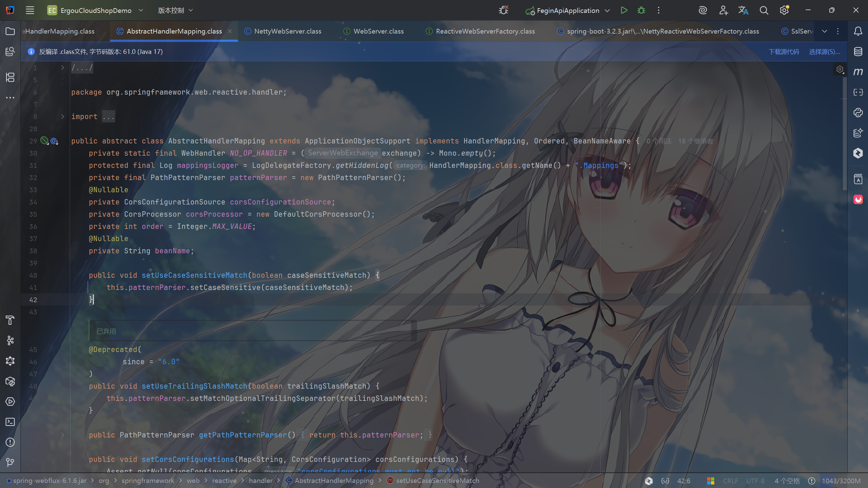Screen dimensions: 868x488
Task: Expand the folded import block
Action: point(62,116)
